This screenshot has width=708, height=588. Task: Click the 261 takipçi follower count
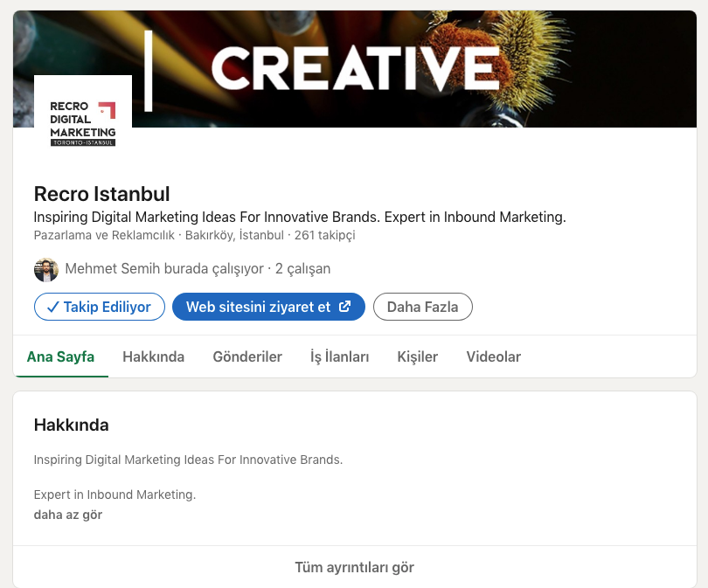point(324,235)
